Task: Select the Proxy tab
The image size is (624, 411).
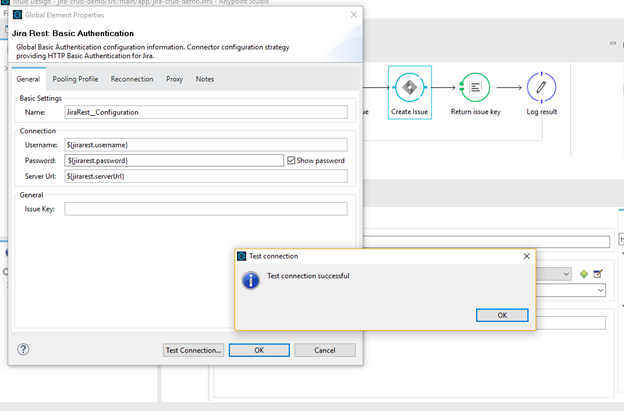Action: pyautogui.click(x=174, y=79)
